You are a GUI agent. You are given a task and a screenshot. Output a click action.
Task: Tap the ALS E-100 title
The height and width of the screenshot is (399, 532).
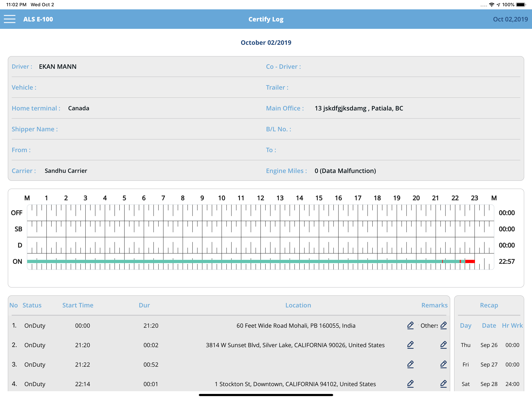click(x=38, y=19)
